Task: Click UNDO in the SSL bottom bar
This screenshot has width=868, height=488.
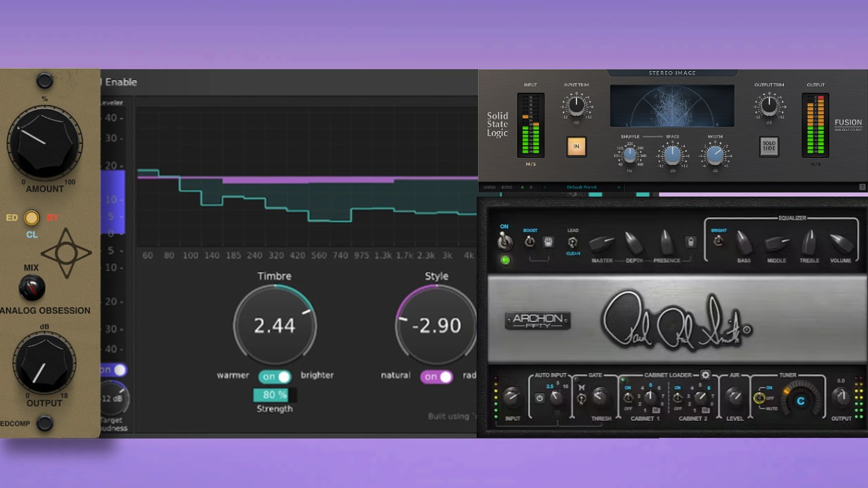Action: tap(490, 187)
